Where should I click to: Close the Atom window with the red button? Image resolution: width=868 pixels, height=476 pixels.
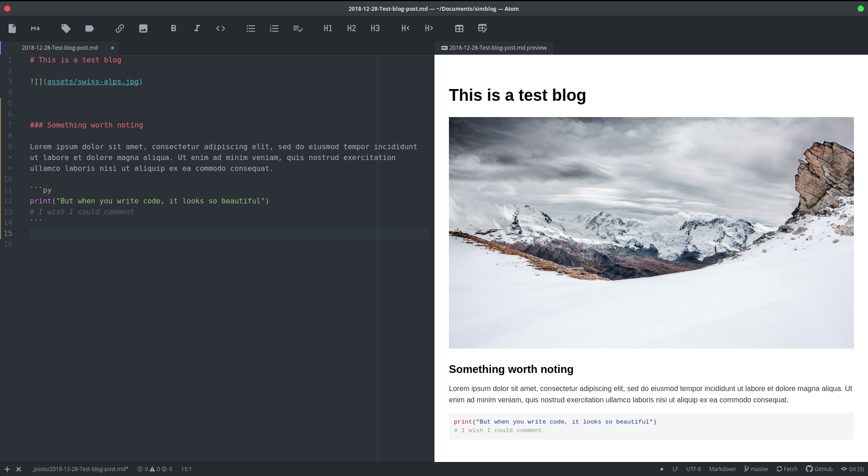7,9
